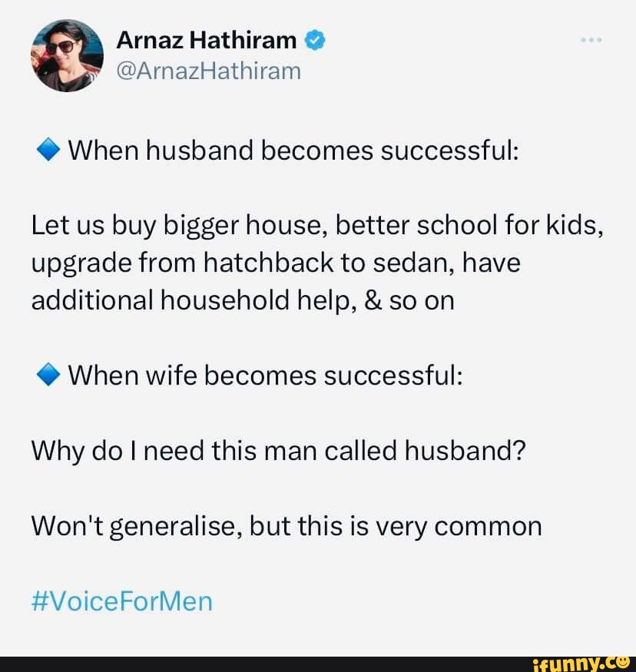Click the word "kids" in the tweet
The height and width of the screenshot is (672, 636).
578,227
